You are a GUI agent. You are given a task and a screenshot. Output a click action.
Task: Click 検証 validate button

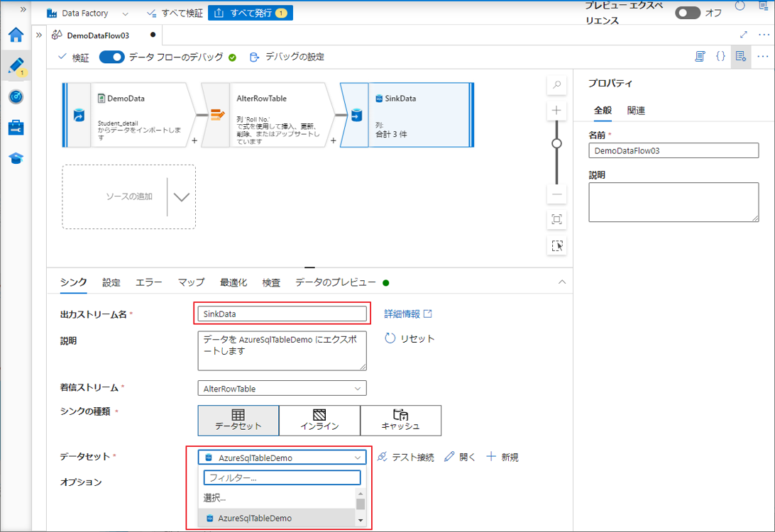[x=74, y=57]
